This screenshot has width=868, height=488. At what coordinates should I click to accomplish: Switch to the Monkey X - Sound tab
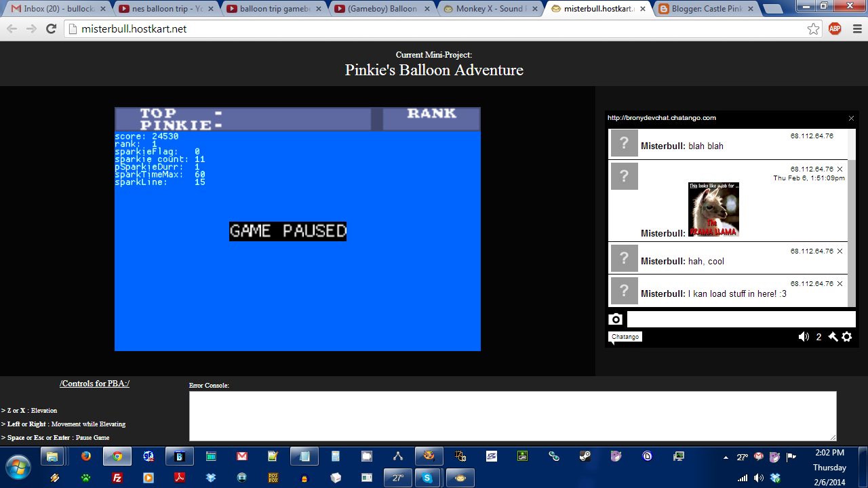(x=488, y=9)
